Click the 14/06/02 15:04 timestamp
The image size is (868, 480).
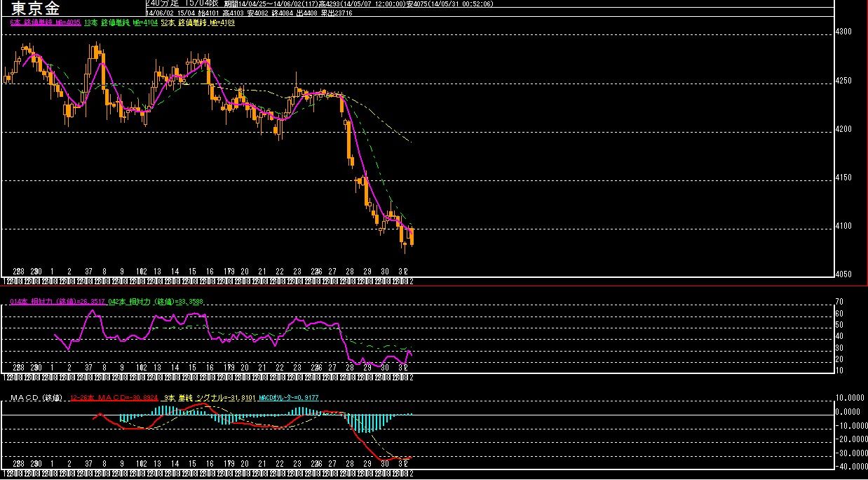170,13
